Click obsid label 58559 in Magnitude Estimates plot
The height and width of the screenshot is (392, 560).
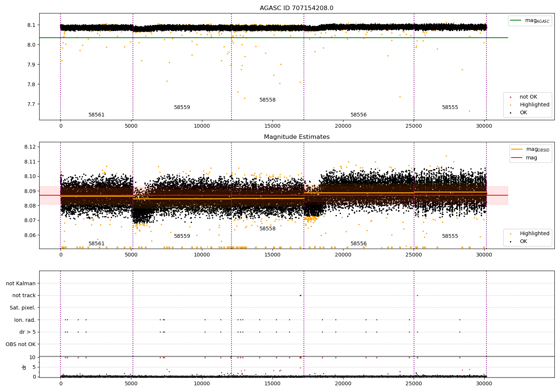182,236
